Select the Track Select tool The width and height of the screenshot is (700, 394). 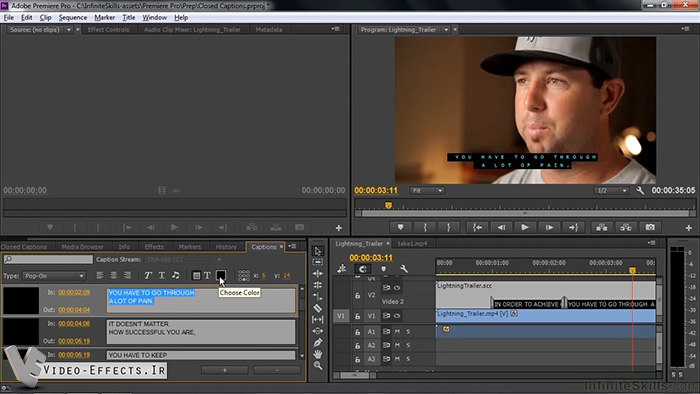[x=317, y=262]
